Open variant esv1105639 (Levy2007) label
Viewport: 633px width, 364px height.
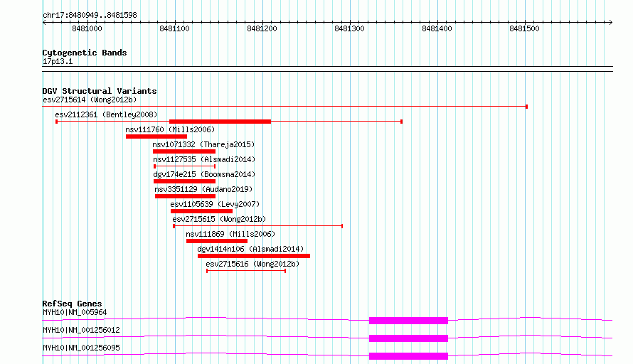click(x=215, y=204)
